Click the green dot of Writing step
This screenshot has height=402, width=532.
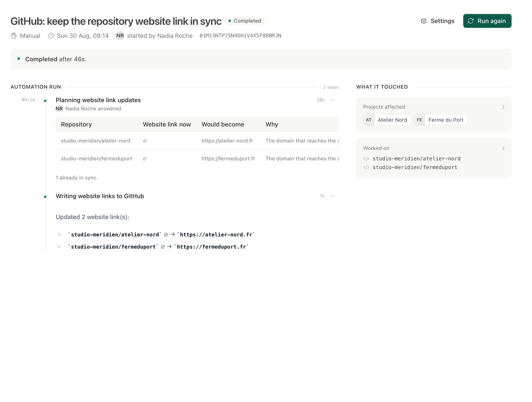point(45,197)
